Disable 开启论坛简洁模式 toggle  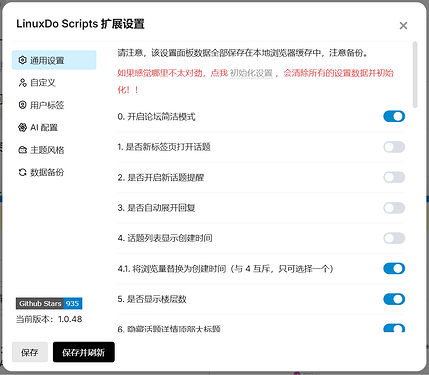pos(394,116)
